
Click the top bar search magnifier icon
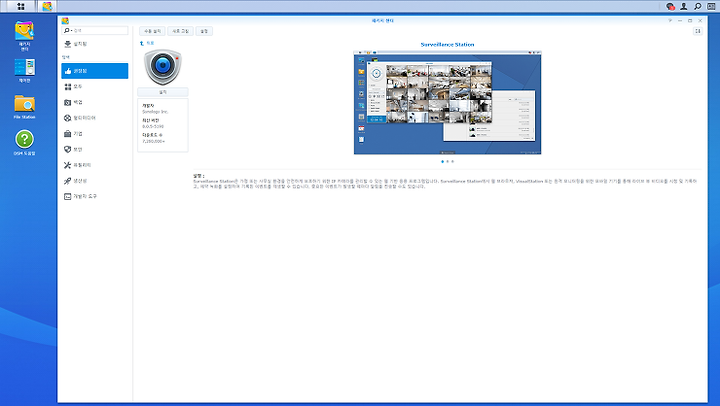point(698,6)
